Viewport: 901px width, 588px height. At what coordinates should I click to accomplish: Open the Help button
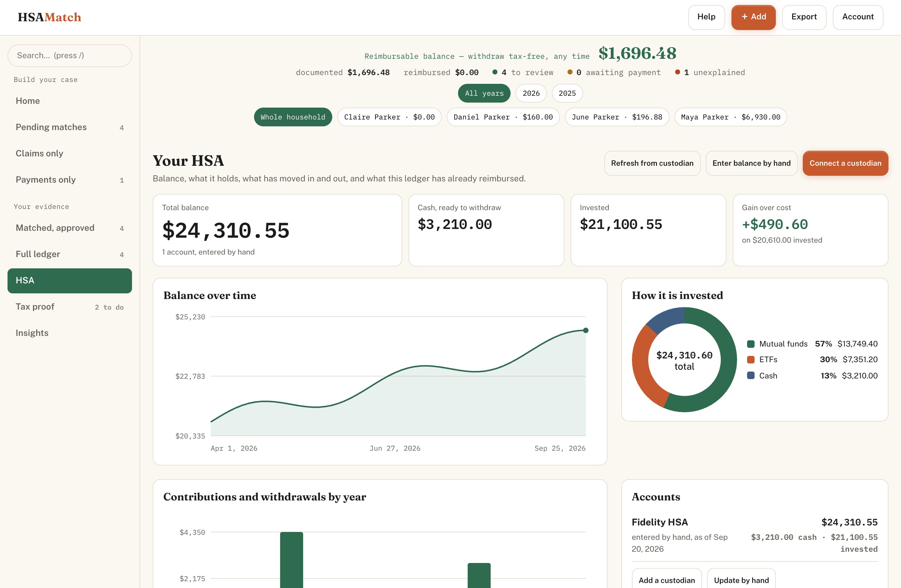[706, 17]
